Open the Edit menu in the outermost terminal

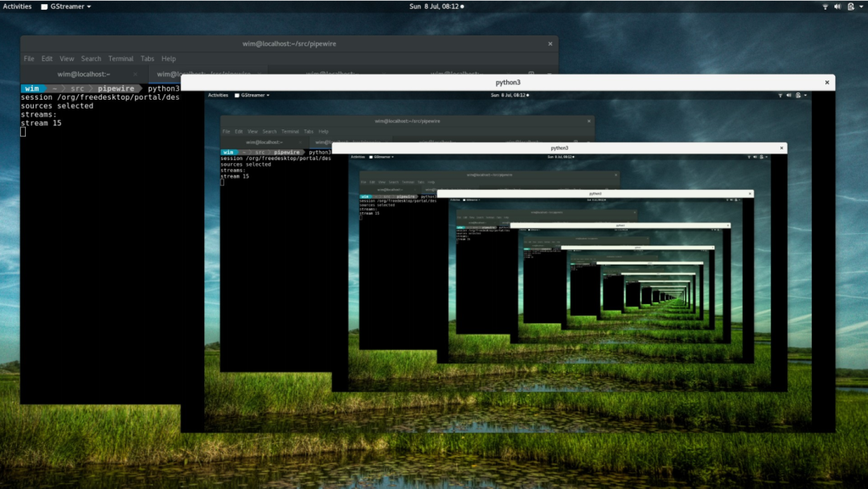point(47,59)
